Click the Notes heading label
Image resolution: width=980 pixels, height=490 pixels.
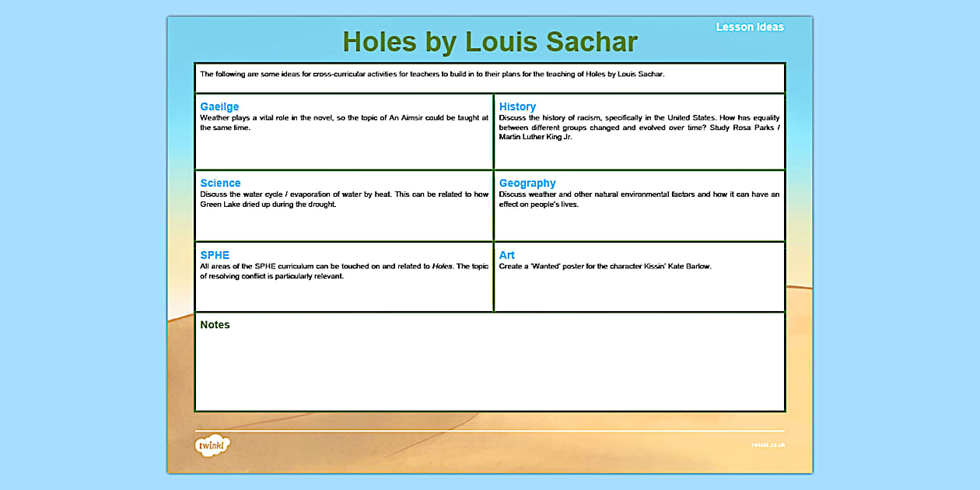tap(215, 325)
